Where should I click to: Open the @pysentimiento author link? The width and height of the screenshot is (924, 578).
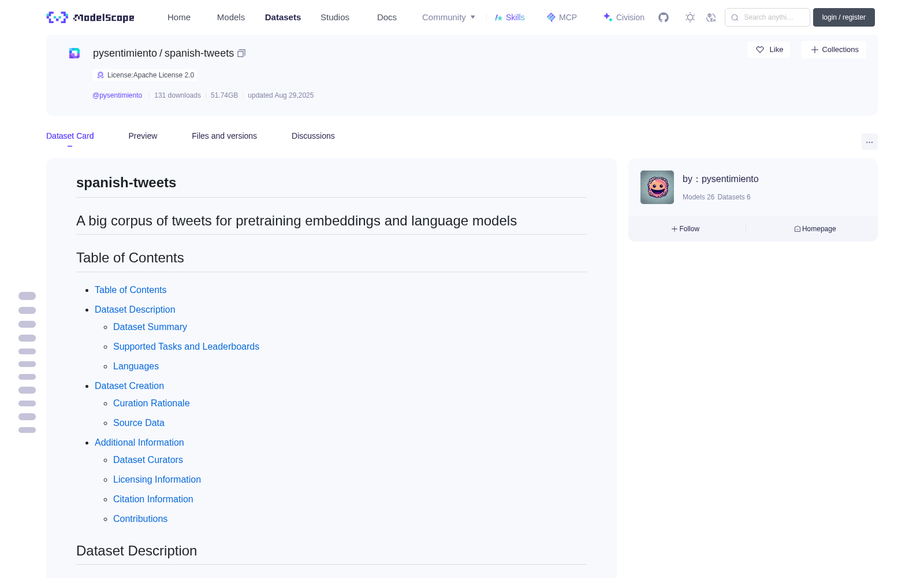point(117,95)
